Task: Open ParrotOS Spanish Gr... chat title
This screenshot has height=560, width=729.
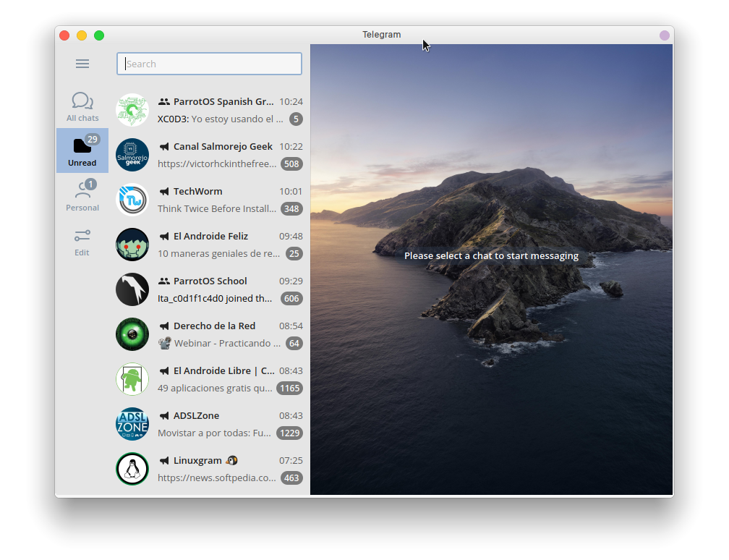Action: 223,101
